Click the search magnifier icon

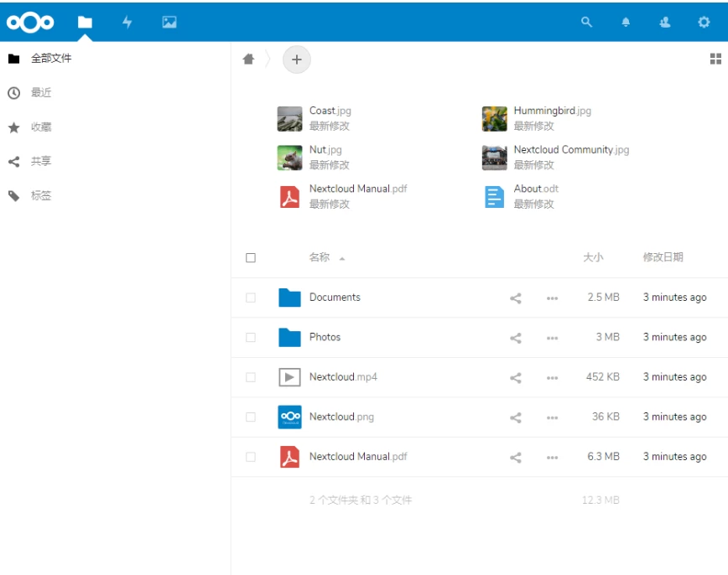pyautogui.click(x=587, y=23)
